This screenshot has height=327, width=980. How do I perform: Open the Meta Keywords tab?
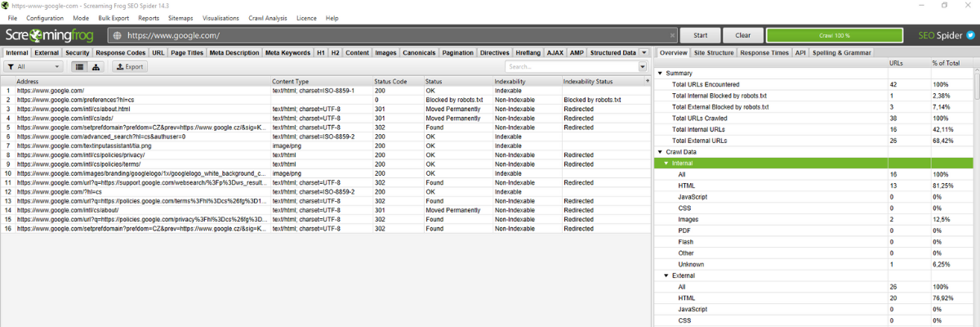[x=287, y=52]
